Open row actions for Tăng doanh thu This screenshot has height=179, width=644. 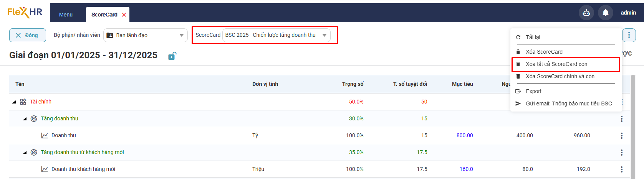621,119
